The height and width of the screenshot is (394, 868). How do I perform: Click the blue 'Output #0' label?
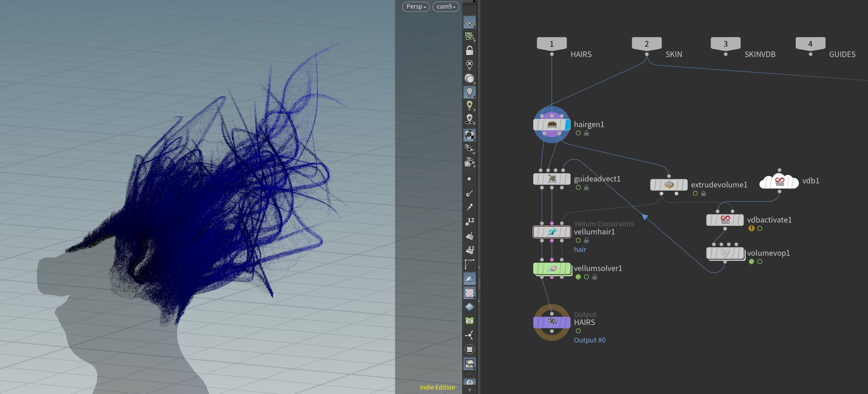coord(590,340)
